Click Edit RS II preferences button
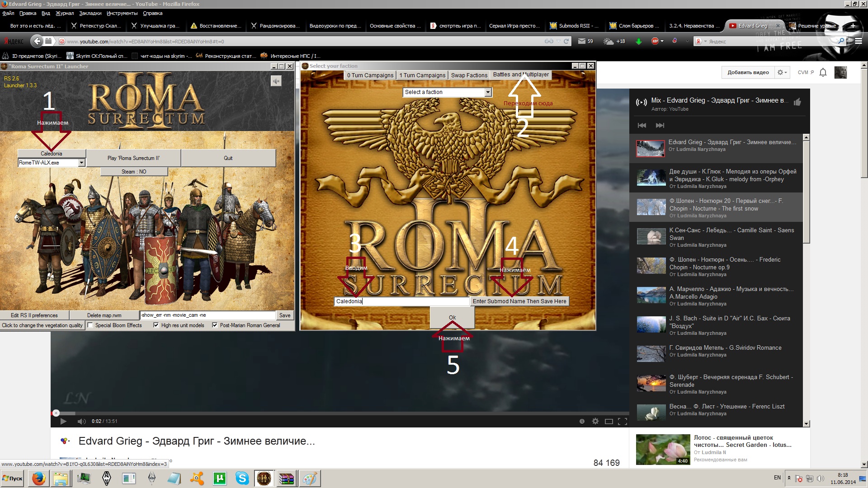 click(34, 315)
